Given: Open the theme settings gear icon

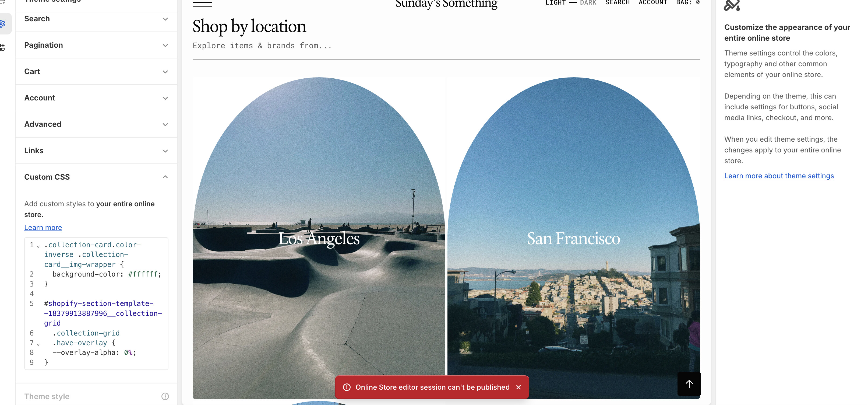Looking at the screenshot, I should point(3,24).
